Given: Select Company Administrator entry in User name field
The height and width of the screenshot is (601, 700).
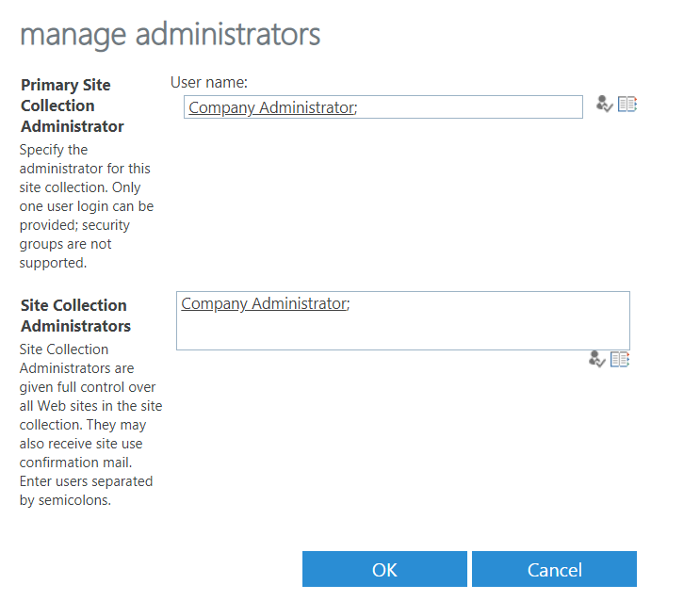Looking at the screenshot, I should click(x=270, y=107).
